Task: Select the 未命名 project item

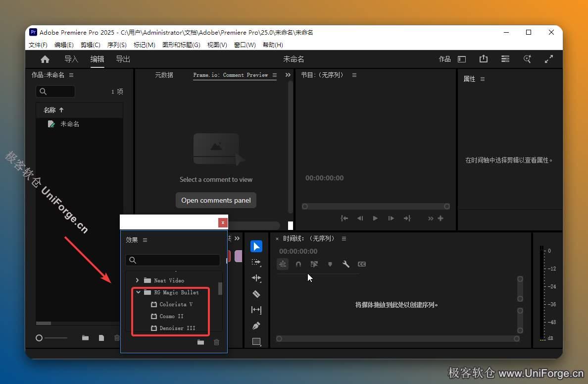Action: [70, 124]
